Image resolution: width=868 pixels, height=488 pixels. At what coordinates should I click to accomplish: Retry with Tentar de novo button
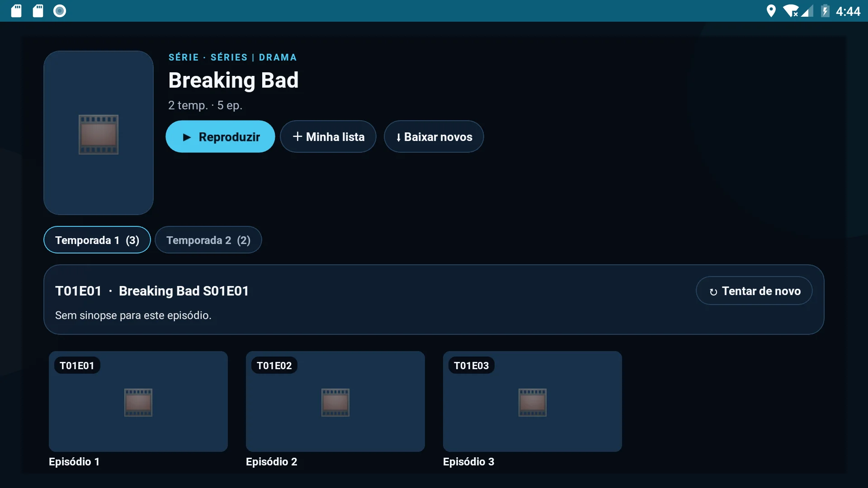coord(754,291)
